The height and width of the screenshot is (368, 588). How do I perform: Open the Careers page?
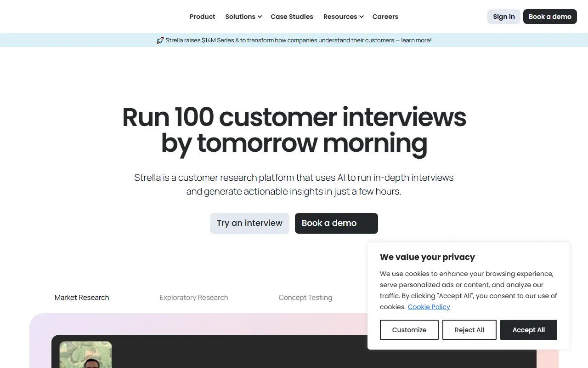pyautogui.click(x=385, y=17)
